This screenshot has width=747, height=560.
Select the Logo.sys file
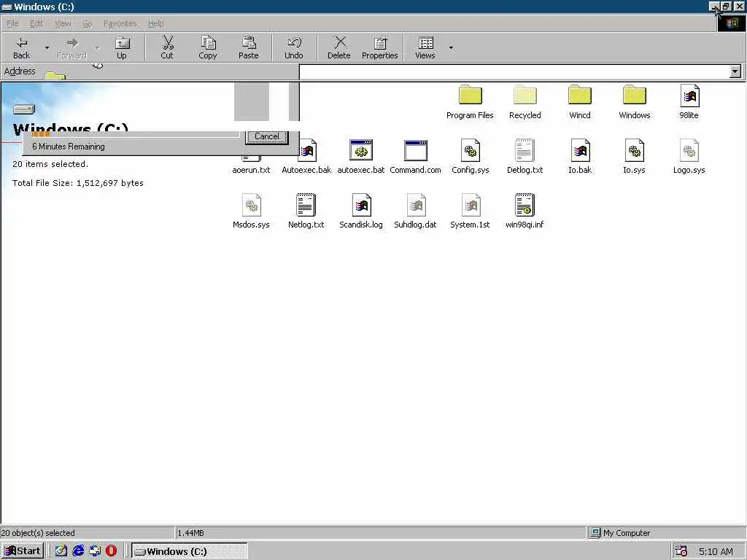pyautogui.click(x=689, y=157)
